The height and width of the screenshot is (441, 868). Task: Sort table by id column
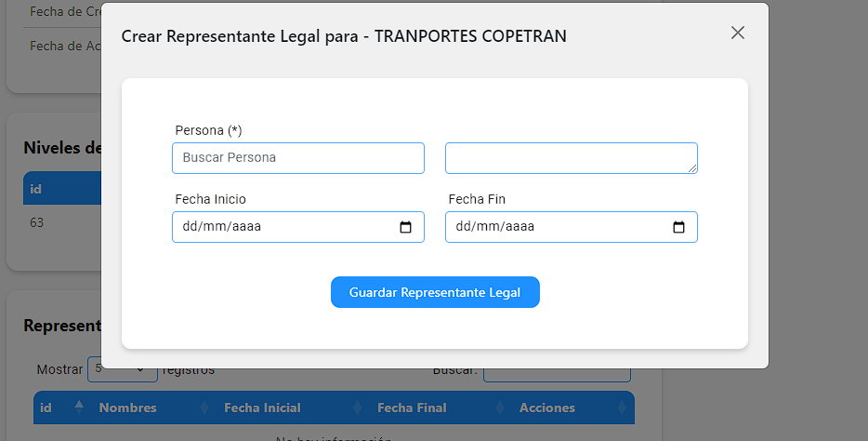coord(60,408)
